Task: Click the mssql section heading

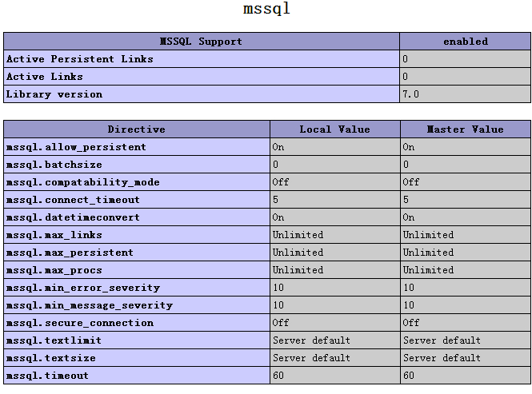Action: pyautogui.click(x=266, y=9)
